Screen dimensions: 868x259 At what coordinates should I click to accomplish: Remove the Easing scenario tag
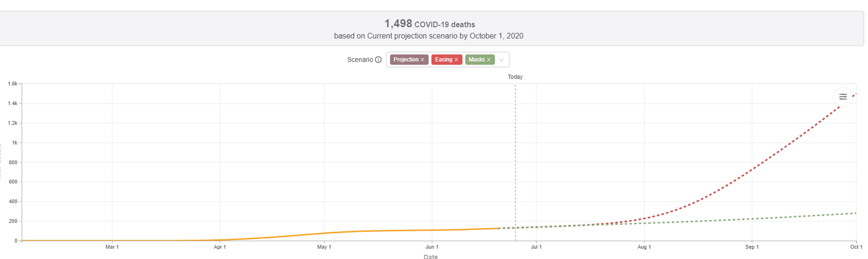coord(456,59)
